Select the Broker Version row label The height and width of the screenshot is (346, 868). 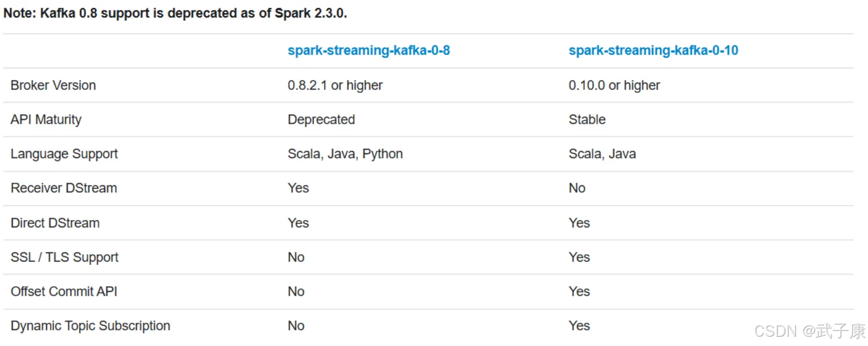click(53, 85)
